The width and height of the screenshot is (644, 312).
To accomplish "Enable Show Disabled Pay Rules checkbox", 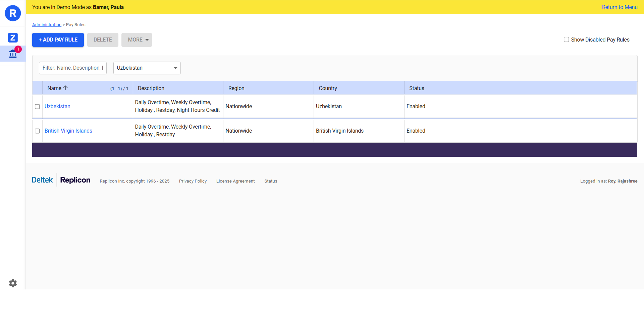I will [x=566, y=40].
